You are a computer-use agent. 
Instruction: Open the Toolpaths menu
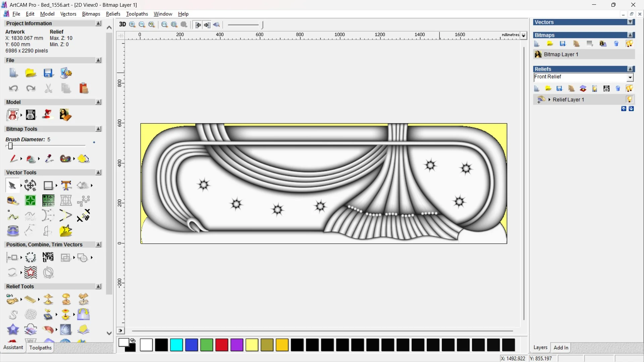tap(137, 14)
